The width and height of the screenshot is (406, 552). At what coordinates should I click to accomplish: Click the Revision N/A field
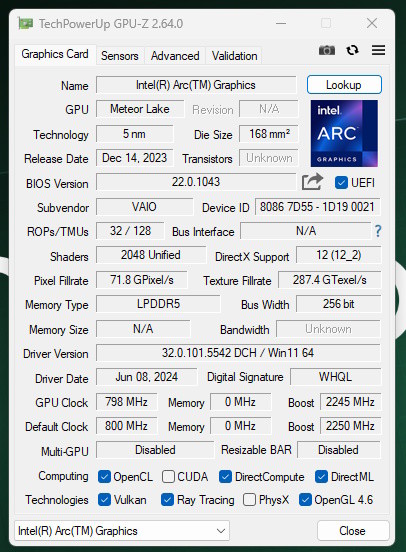click(x=269, y=109)
